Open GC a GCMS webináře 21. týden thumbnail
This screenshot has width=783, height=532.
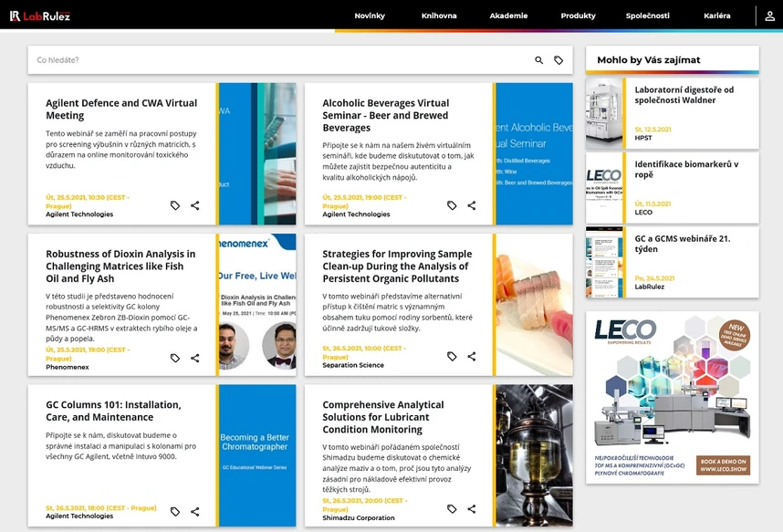pos(604,262)
